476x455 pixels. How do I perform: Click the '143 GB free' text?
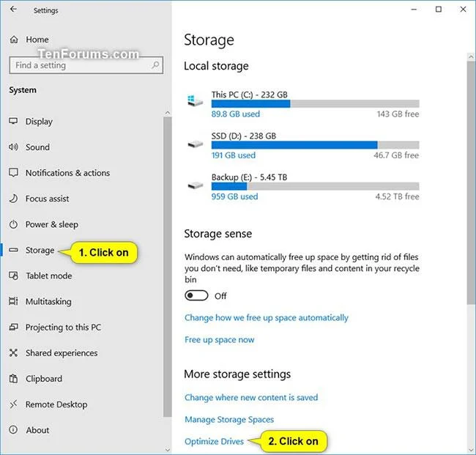pyautogui.click(x=398, y=114)
